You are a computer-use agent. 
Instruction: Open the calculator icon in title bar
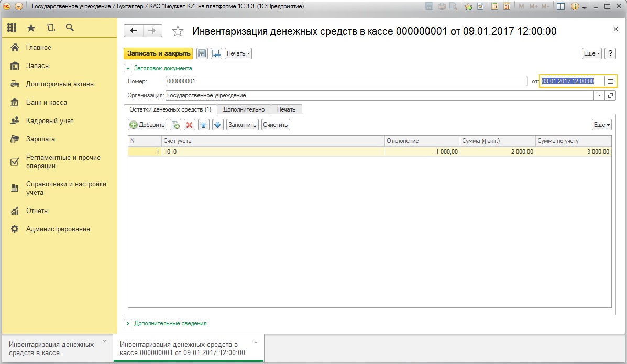click(x=494, y=6)
